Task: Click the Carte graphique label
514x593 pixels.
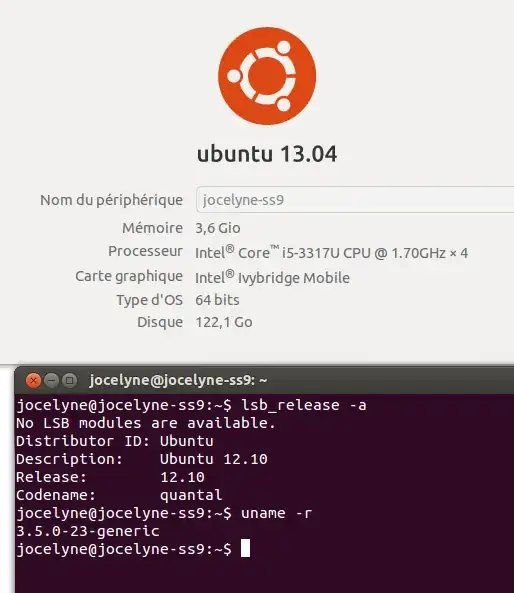Action: coord(129,276)
